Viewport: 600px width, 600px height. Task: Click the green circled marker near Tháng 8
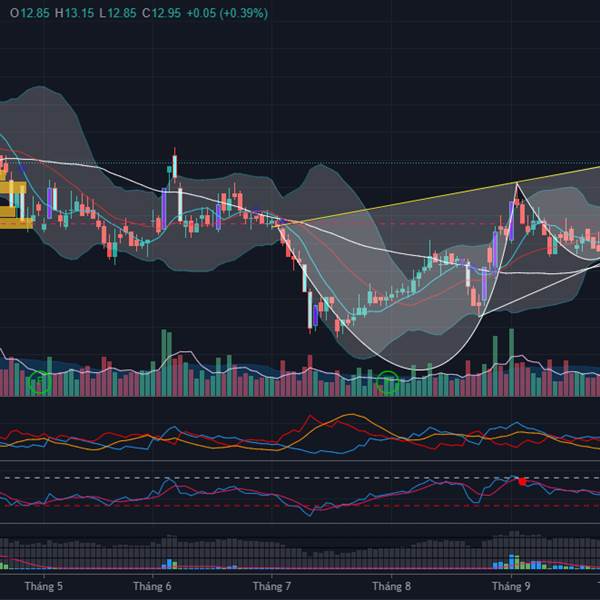click(388, 382)
